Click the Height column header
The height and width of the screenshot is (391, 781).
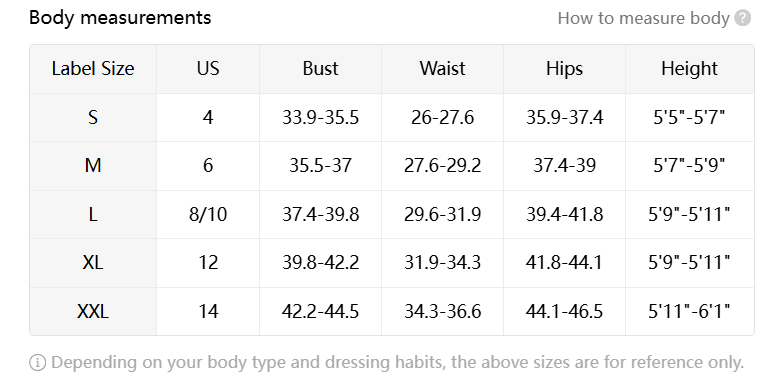tap(689, 69)
